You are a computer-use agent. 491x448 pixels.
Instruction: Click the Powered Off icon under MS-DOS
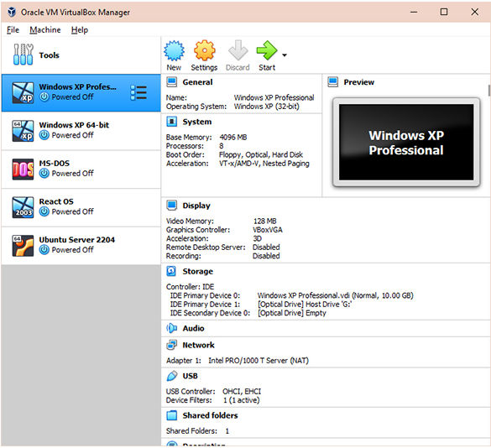[44, 173]
